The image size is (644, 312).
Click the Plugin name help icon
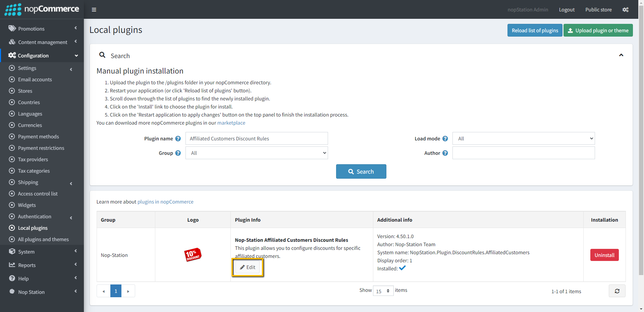pos(178,139)
